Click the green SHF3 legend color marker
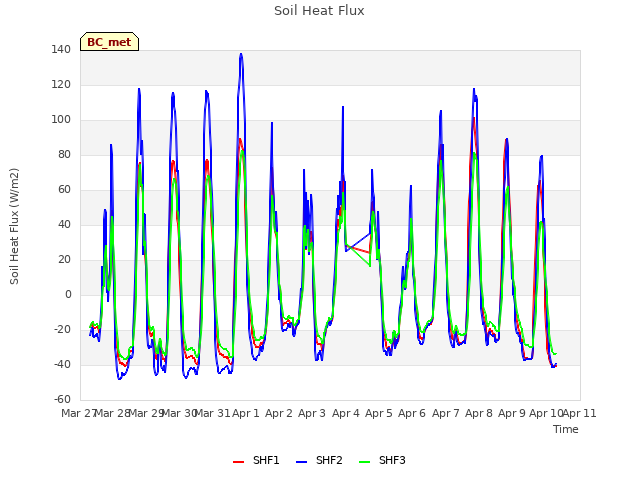640x480 pixels. [364, 462]
